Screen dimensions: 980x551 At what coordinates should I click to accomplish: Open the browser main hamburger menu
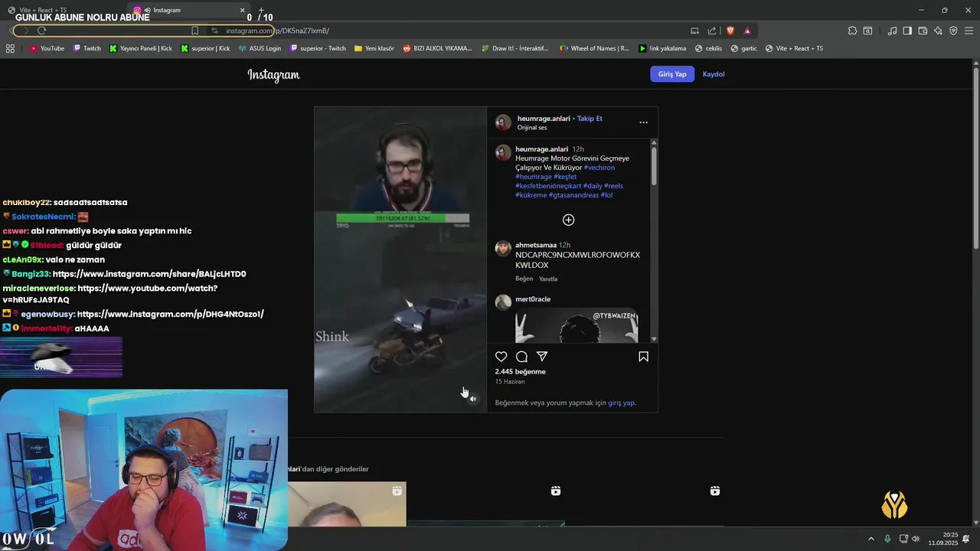[969, 31]
